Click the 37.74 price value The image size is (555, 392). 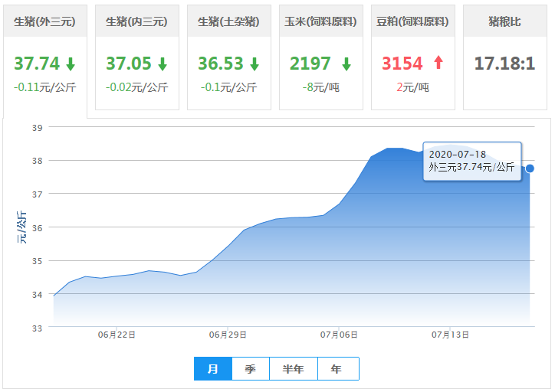click(37, 64)
